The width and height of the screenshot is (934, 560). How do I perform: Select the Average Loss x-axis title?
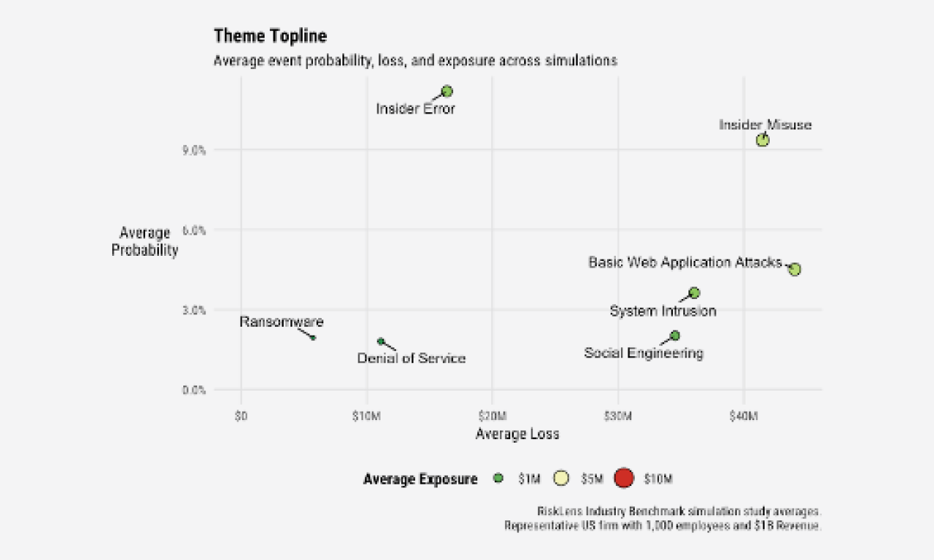pos(517,434)
